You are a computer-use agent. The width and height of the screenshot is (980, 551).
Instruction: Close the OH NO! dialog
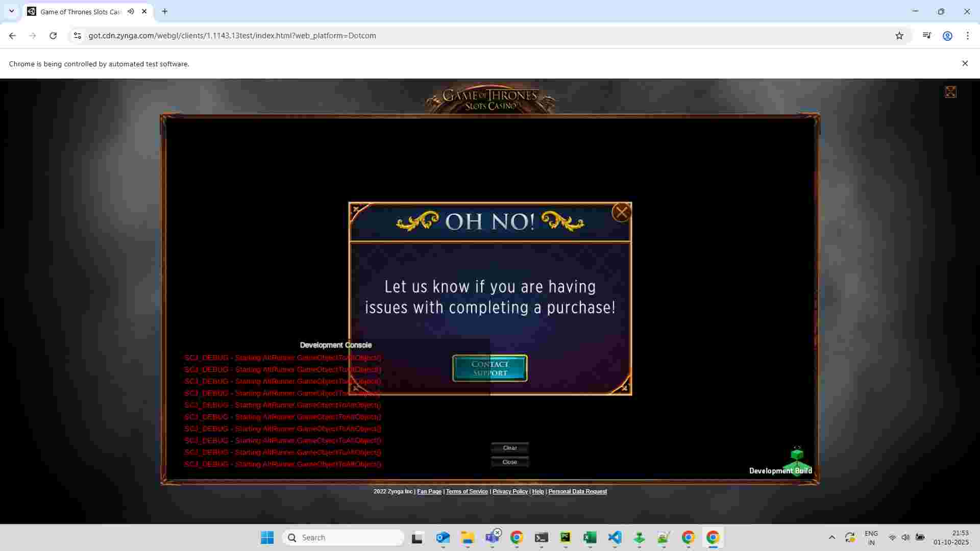pyautogui.click(x=621, y=212)
